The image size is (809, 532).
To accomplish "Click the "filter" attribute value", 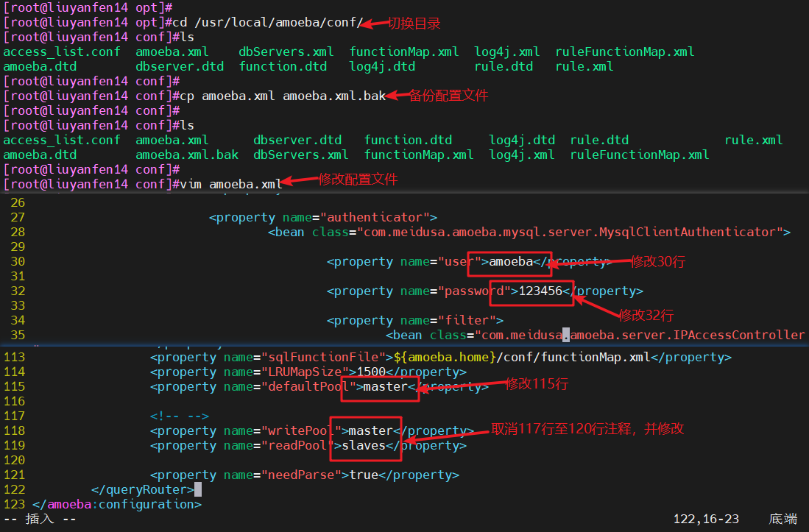I will (467, 320).
